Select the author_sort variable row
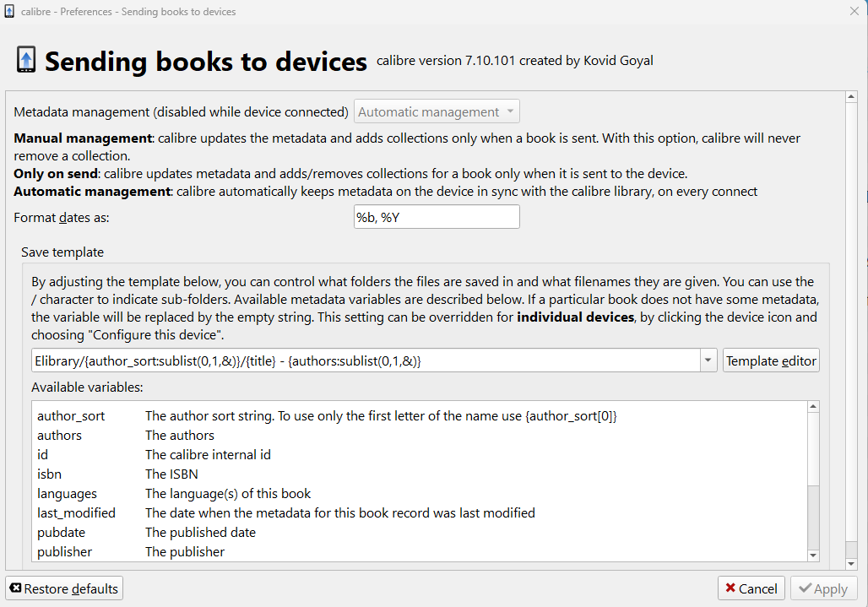The height and width of the screenshot is (607, 868). [x=71, y=416]
